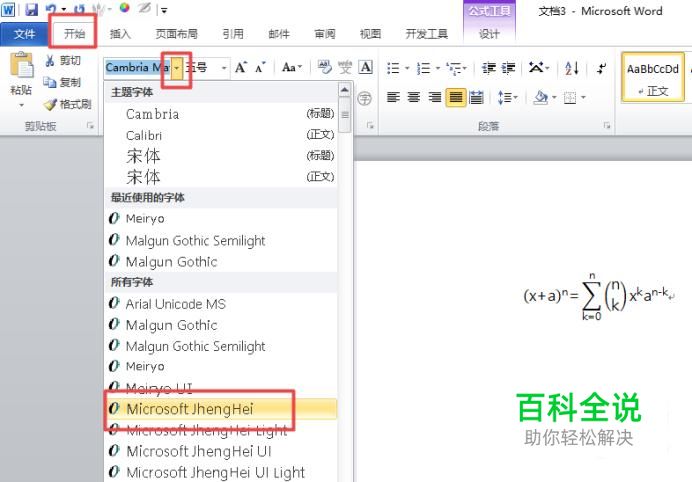Open the Borders dropdown arrow

(x=583, y=98)
